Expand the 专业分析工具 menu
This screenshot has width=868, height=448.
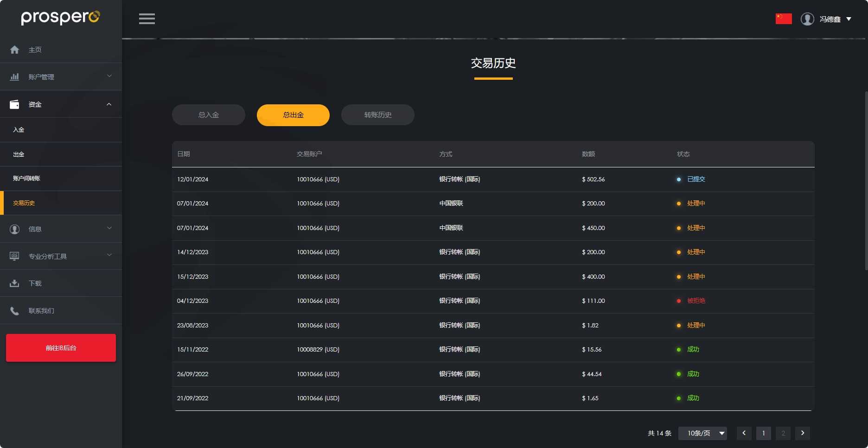click(x=109, y=256)
